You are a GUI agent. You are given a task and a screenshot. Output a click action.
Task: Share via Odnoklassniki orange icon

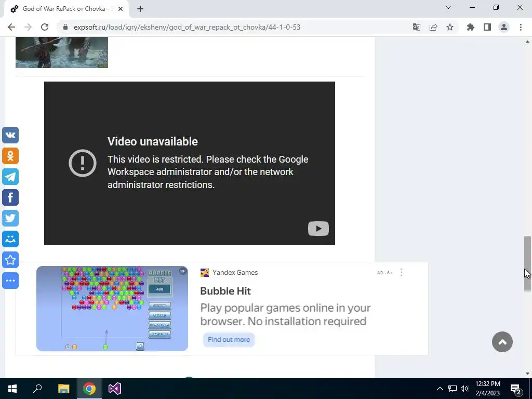pyautogui.click(x=10, y=156)
